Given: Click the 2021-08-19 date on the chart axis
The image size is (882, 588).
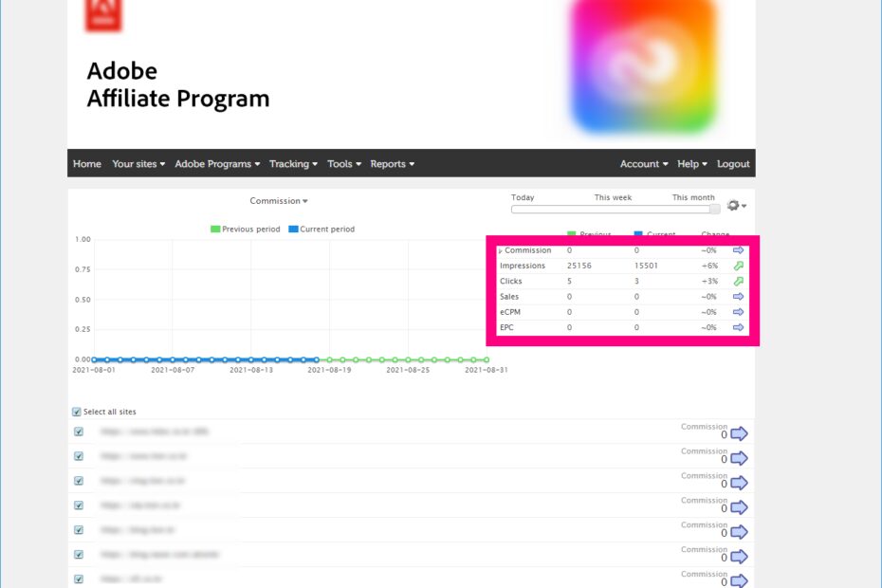Looking at the screenshot, I should point(329,370).
